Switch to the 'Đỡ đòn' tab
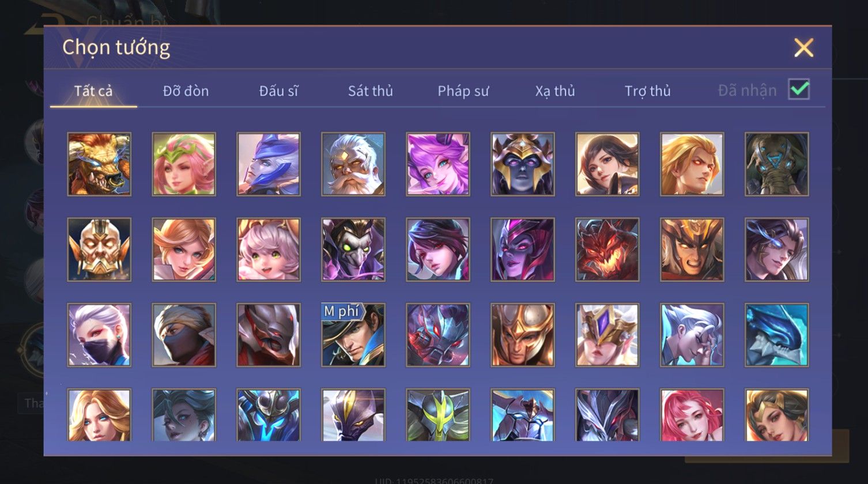Image resolution: width=868 pixels, height=484 pixels. pyautogui.click(x=186, y=90)
